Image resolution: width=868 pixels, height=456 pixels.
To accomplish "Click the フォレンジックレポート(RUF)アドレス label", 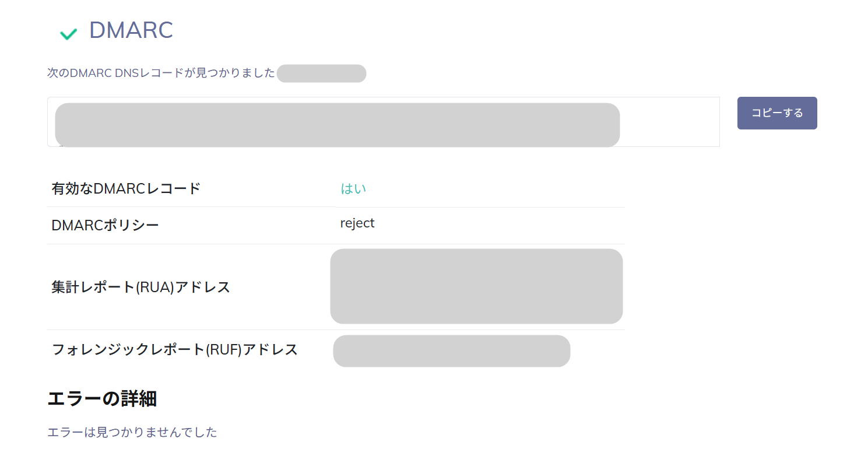I will [x=174, y=349].
